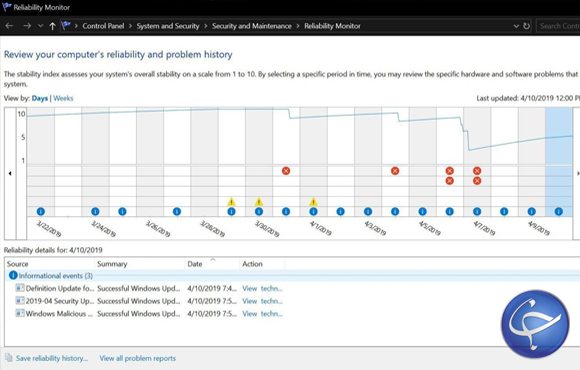
Task: Click lower red error icon on 4/7/2019
Action: [477, 181]
